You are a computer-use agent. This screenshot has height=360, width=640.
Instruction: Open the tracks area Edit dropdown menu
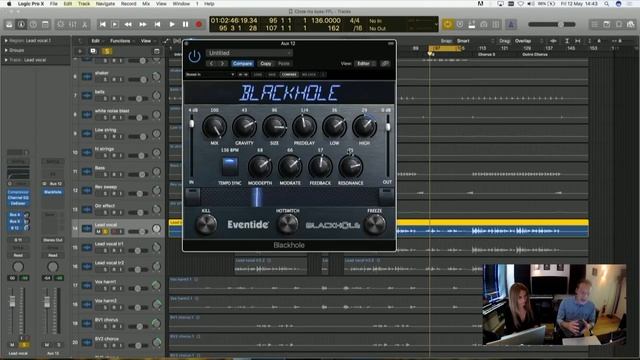97,41
